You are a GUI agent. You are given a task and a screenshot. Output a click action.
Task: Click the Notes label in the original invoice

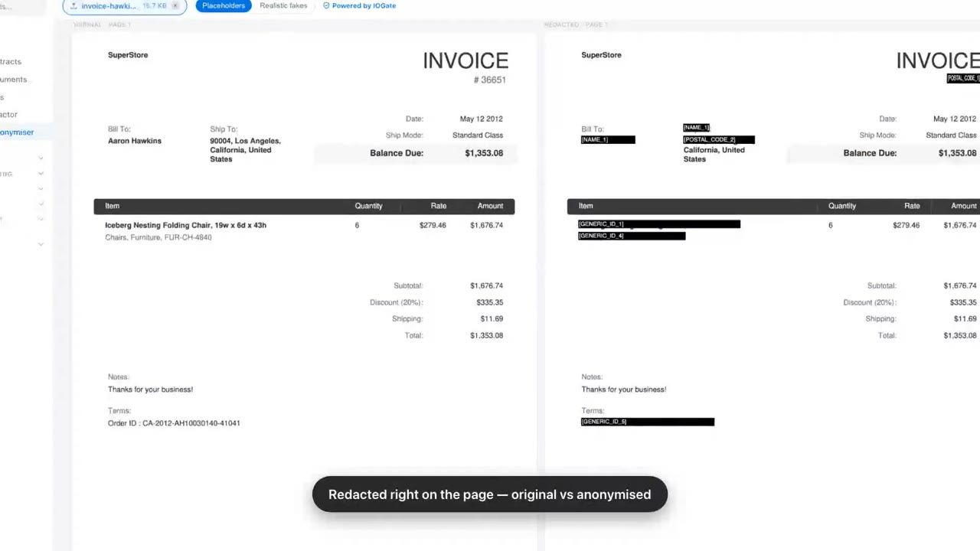119,377
